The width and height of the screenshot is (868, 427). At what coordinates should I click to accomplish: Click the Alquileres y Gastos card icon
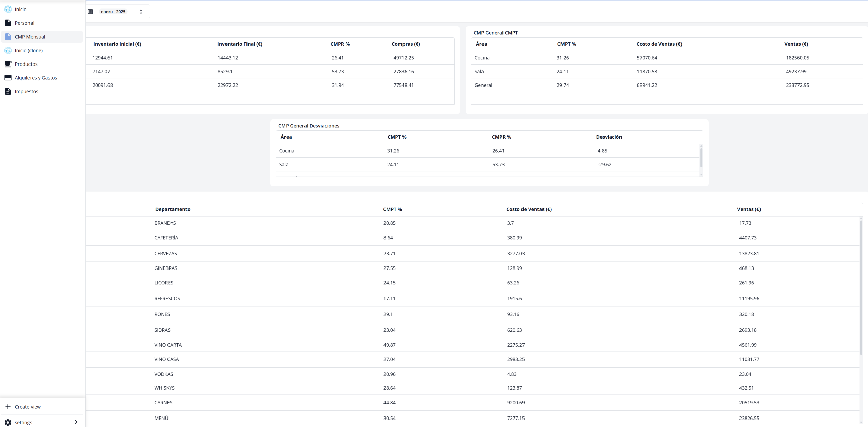(x=8, y=78)
